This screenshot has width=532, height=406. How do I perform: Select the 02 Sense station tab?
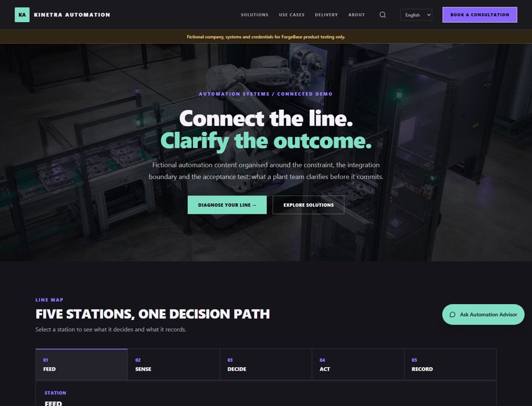(173, 364)
